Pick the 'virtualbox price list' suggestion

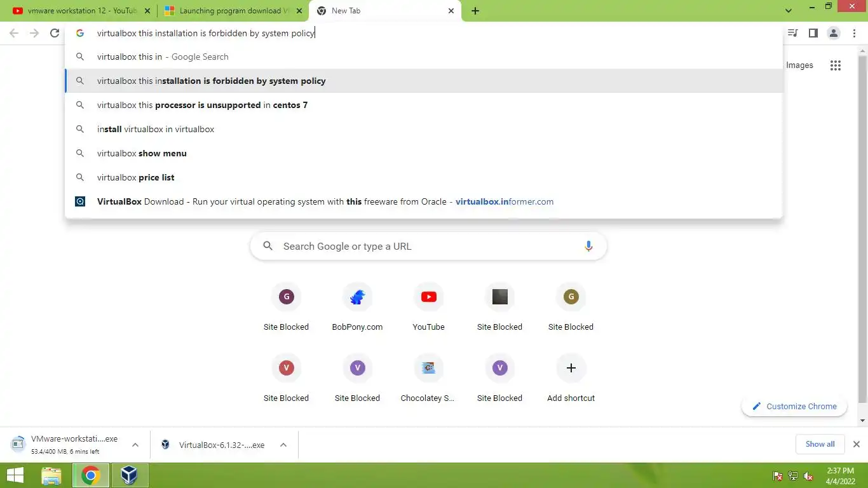pos(424,177)
